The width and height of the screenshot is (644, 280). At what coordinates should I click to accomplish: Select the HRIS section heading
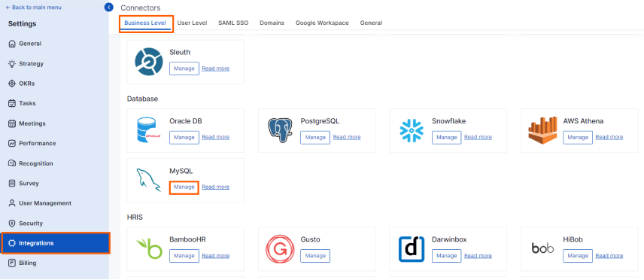point(135,217)
